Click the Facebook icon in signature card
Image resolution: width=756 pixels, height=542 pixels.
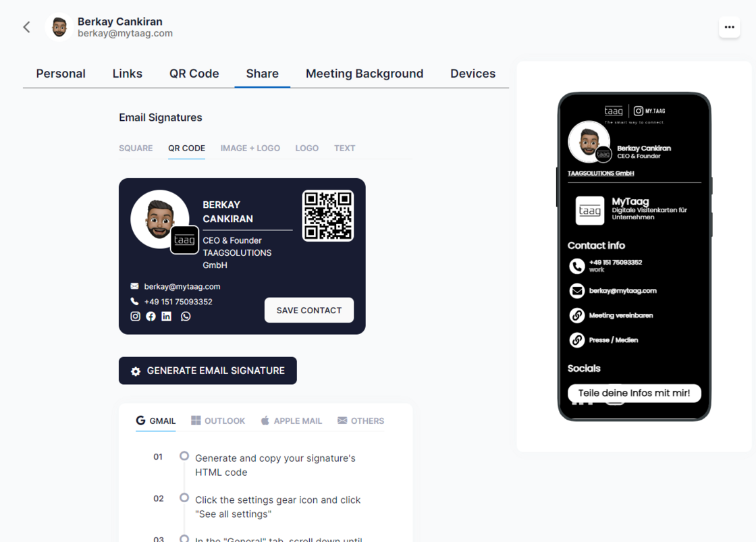tap(151, 317)
